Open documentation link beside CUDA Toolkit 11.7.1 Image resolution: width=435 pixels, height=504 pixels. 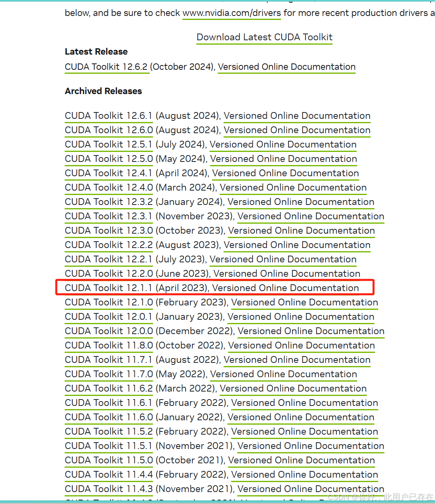[x=297, y=360]
